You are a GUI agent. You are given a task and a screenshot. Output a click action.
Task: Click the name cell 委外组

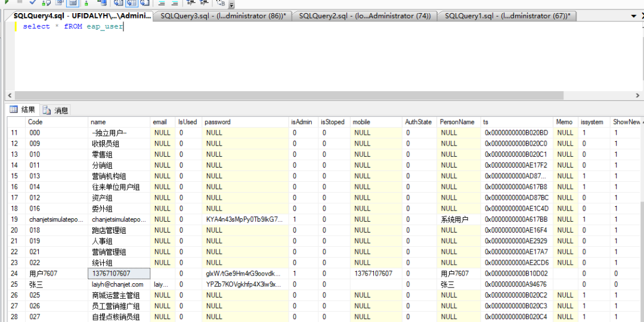[x=119, y=208]
